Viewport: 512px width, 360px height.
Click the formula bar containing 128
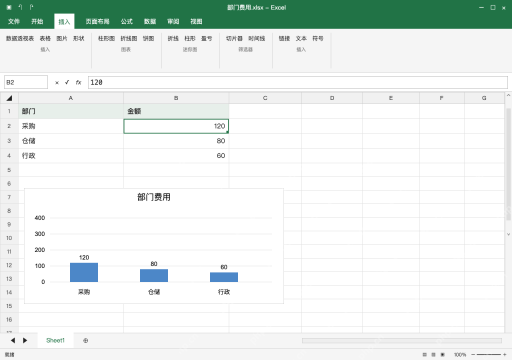pos(298,82)
